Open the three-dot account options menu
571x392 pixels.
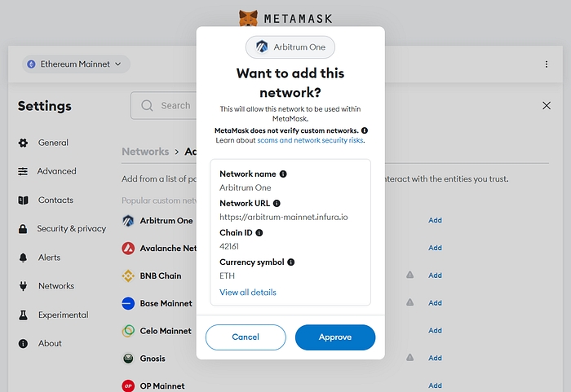[546, 64]
